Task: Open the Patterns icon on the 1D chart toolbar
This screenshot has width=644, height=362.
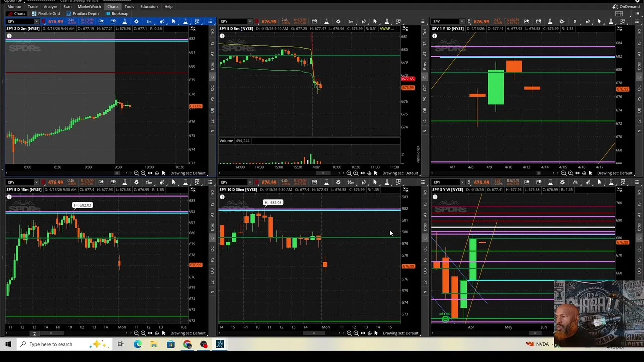Action: [x=623, y=21]
